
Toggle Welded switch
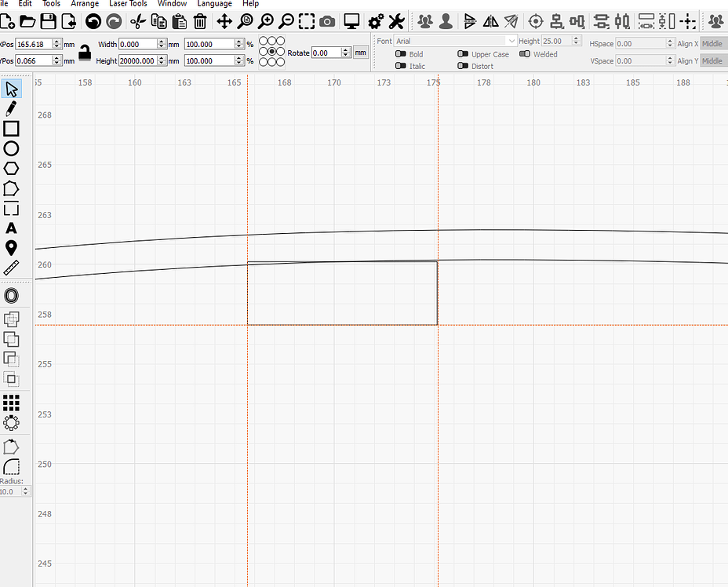[525, 54]
